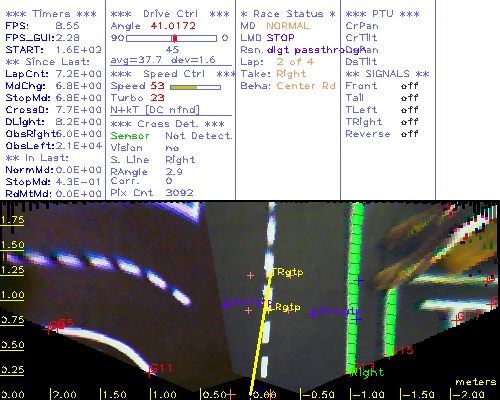The width and height of the screenshot is (500, 400).
Task: Click the NORMAL mode value
Action: pos(288,26)
